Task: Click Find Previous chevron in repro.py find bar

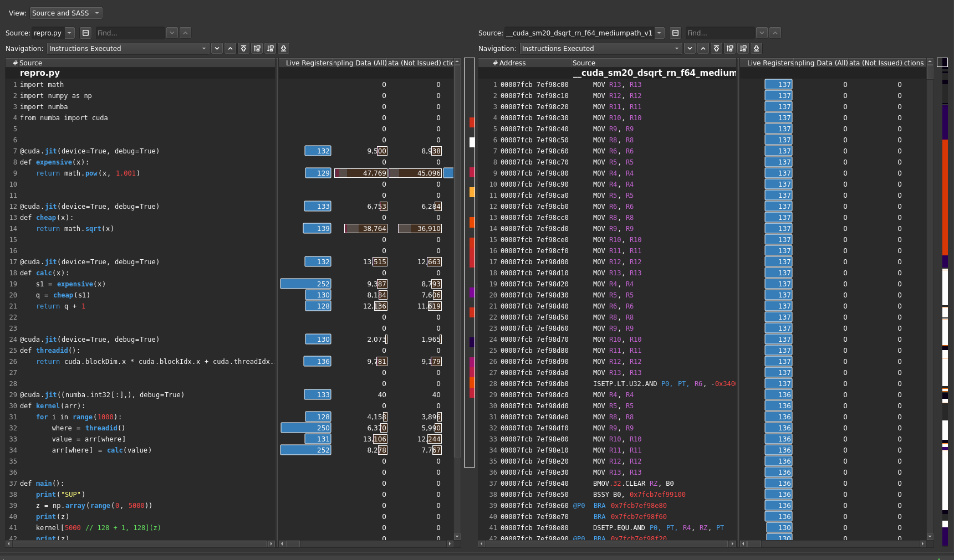Action: [x=185, y=33]
